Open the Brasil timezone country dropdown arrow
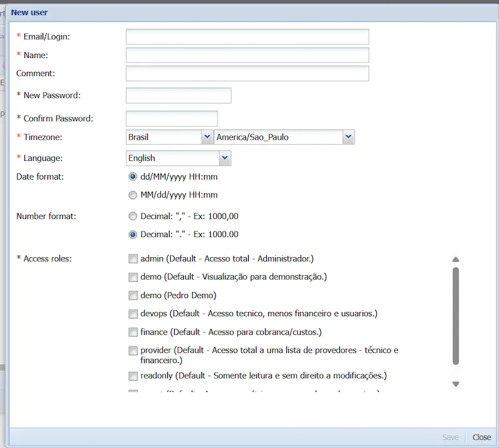 point(207,137)
